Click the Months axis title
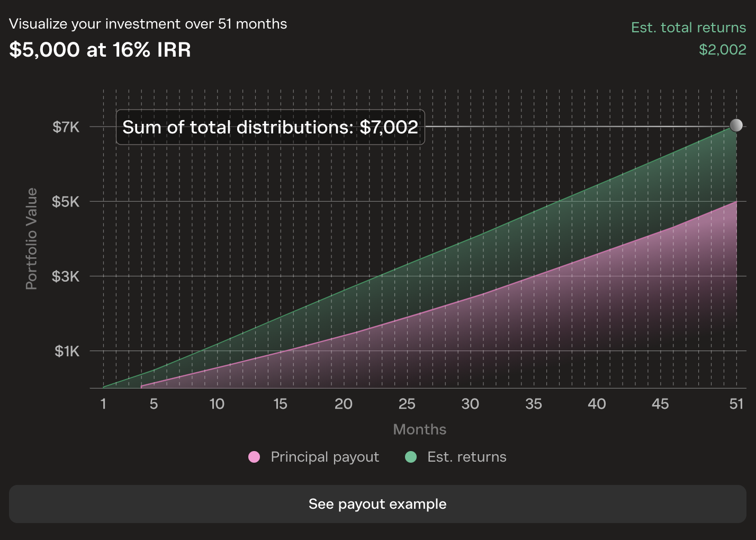The image size is (756, 540). pos(420,429)
